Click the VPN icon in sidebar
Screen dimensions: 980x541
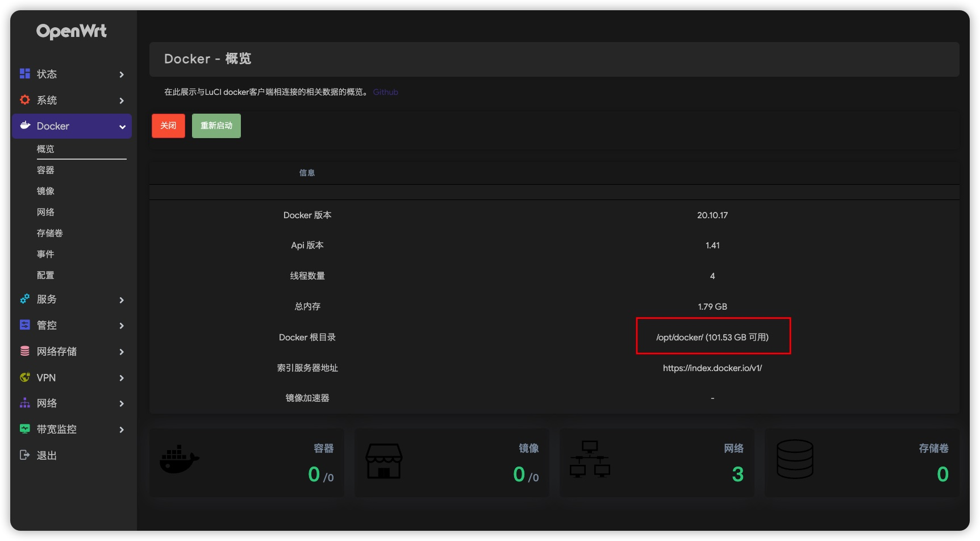tap(25, 377)
